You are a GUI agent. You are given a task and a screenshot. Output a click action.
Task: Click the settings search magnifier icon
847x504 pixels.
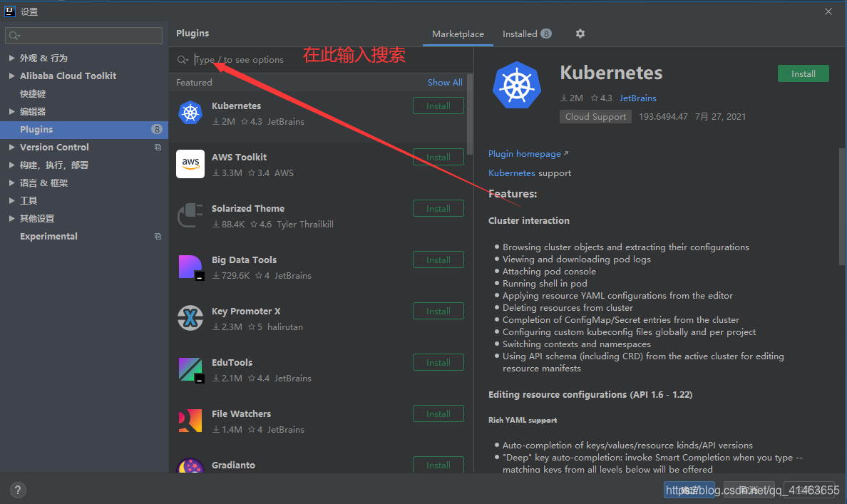[x=14, y=36]
